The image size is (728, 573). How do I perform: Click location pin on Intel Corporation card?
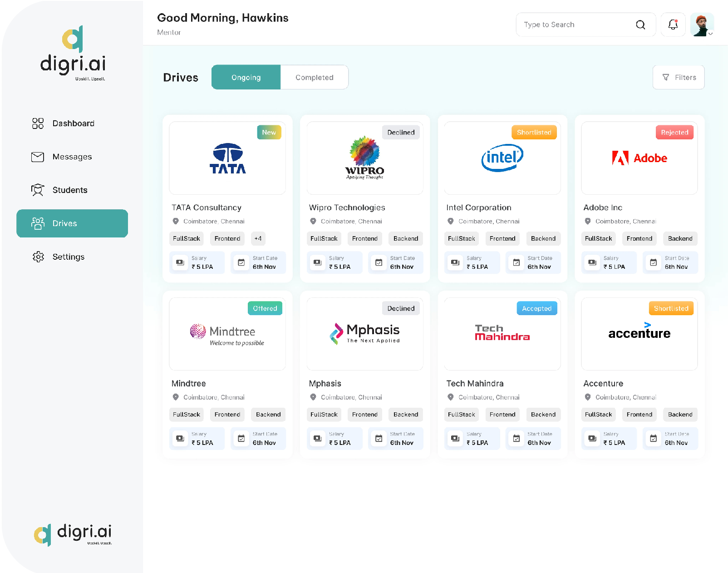coord(450,222)
